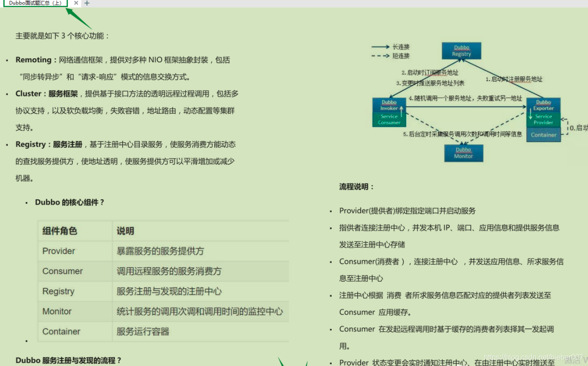Click the Provider cell in the components table
Image resolution: width=588 pixels, height=366 pixels.
click(x=75, y=251)
